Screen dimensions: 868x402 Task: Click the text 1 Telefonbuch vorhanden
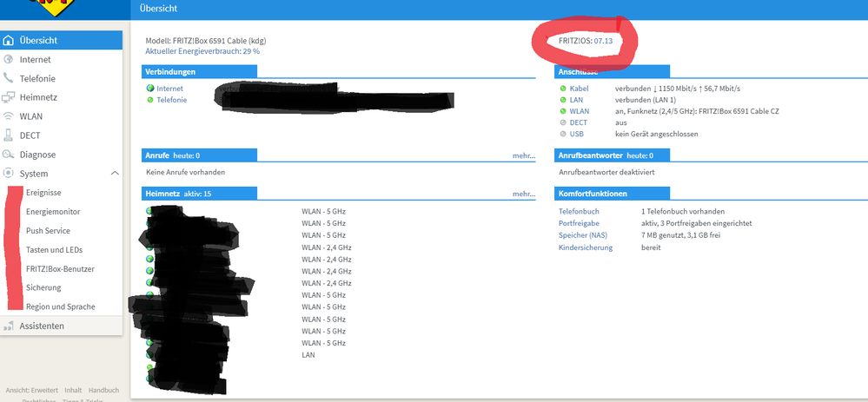[683, 211]
